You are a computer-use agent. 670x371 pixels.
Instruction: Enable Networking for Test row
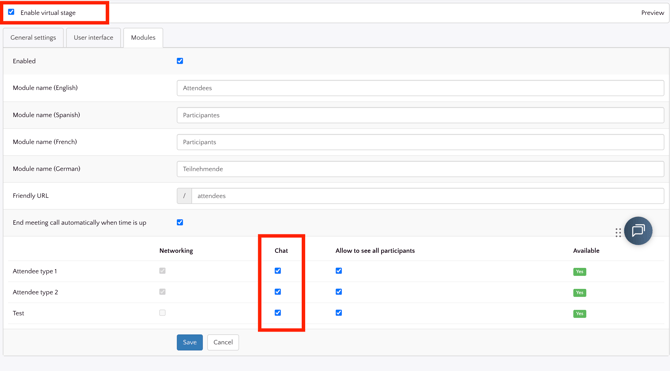click(162, 312)
